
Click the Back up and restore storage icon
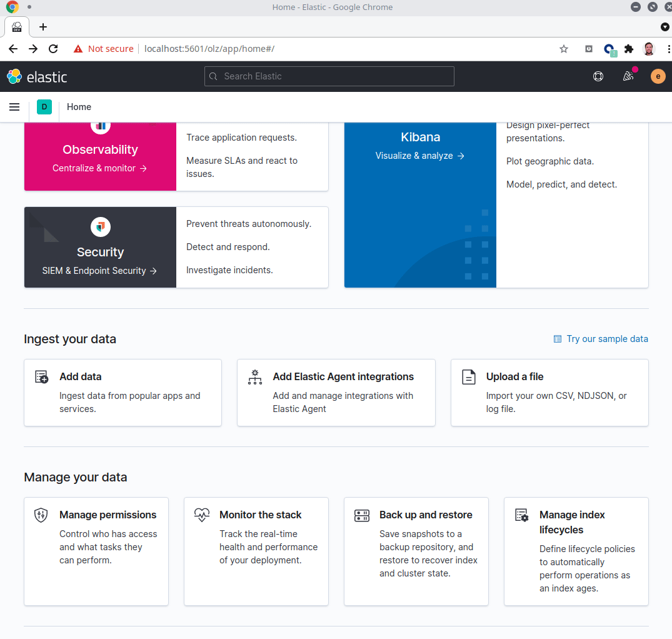(x=362, y=515)
